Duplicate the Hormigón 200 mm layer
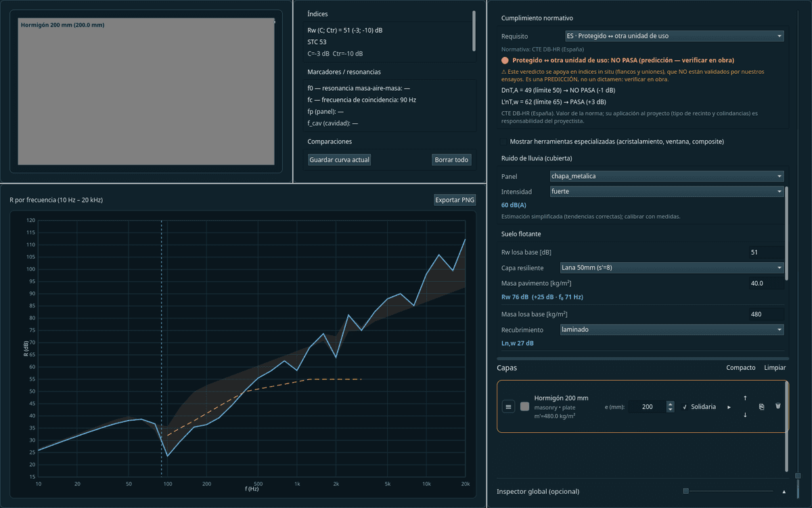This screenshot has height=508, width=812. point(762,406)
